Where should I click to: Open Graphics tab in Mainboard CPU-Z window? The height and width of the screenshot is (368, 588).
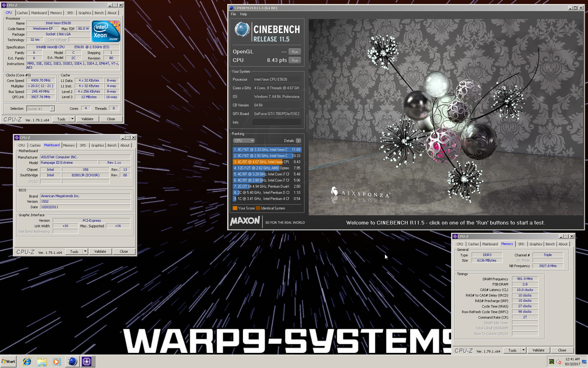pyautogui.click(x=97, y=145)
